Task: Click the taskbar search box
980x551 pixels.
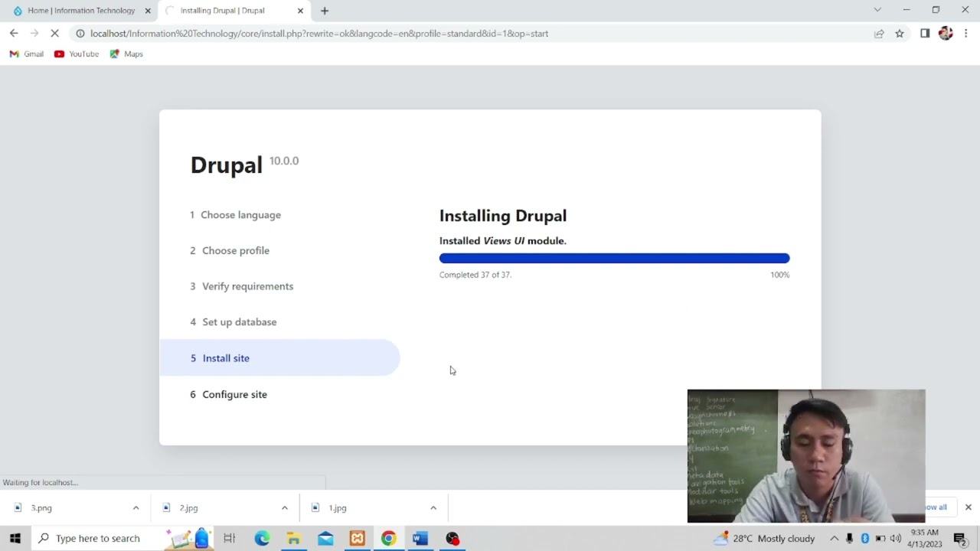Action: point(122,539)
